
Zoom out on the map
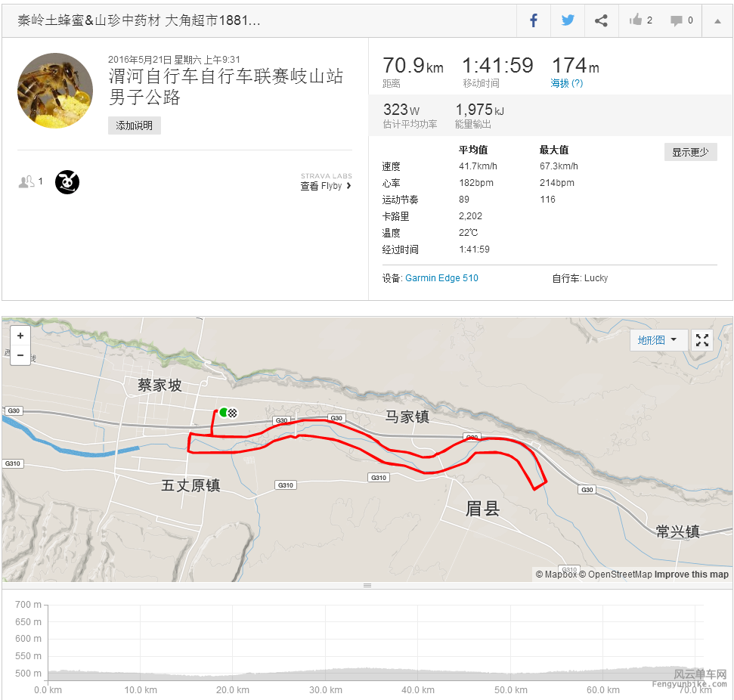click(20, 355)
